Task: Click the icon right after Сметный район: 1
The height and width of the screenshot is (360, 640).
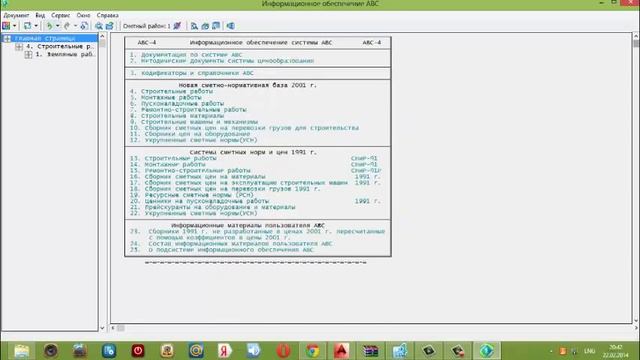Action: (x=177, y=26)
